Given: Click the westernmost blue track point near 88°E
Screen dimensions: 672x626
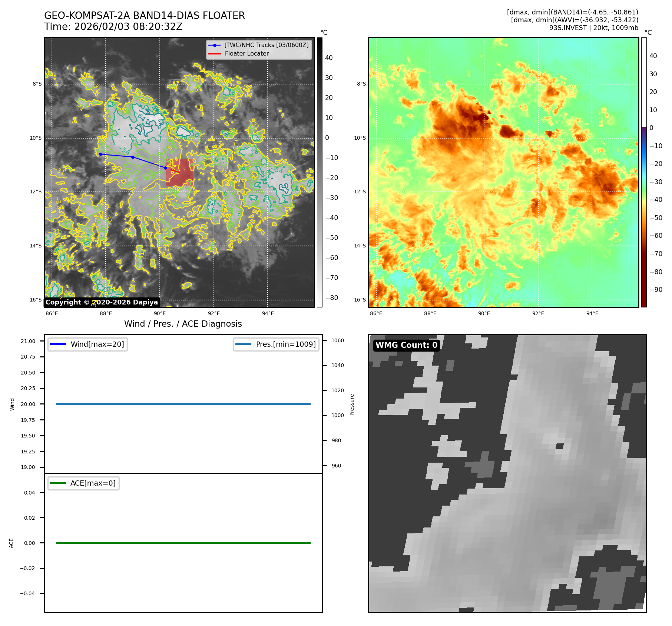Looking at the screenshot, I should pyautogui.click(x=100, y=154).
